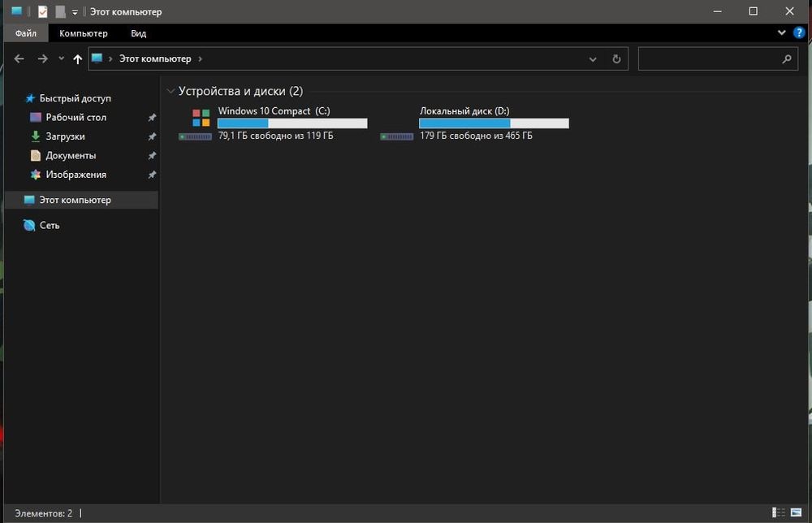This screenshot has height=523, width=812.
Task: Expand the chevron after Этот компьютер breadcrumb
Action: point(200,59)
